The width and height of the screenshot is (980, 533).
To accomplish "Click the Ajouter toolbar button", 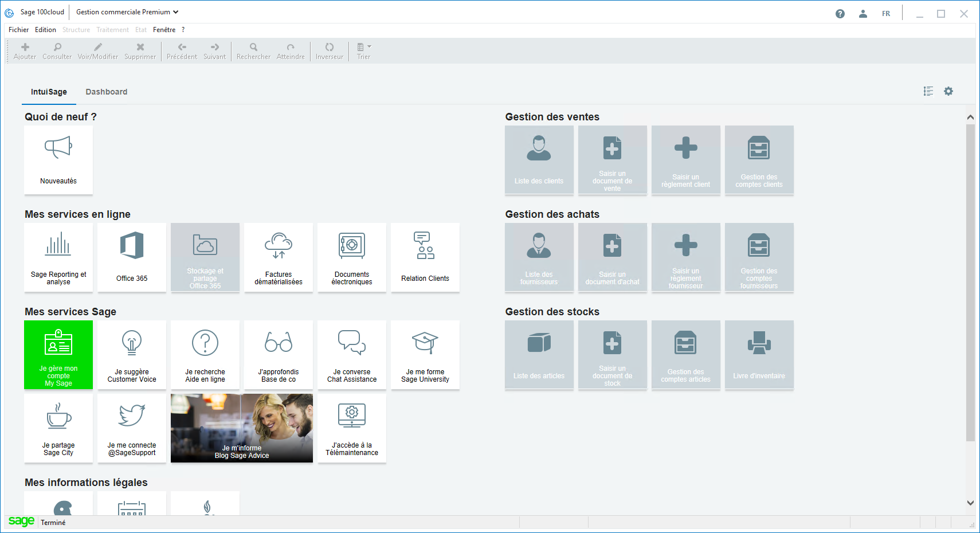I will (x=25, y=51).
